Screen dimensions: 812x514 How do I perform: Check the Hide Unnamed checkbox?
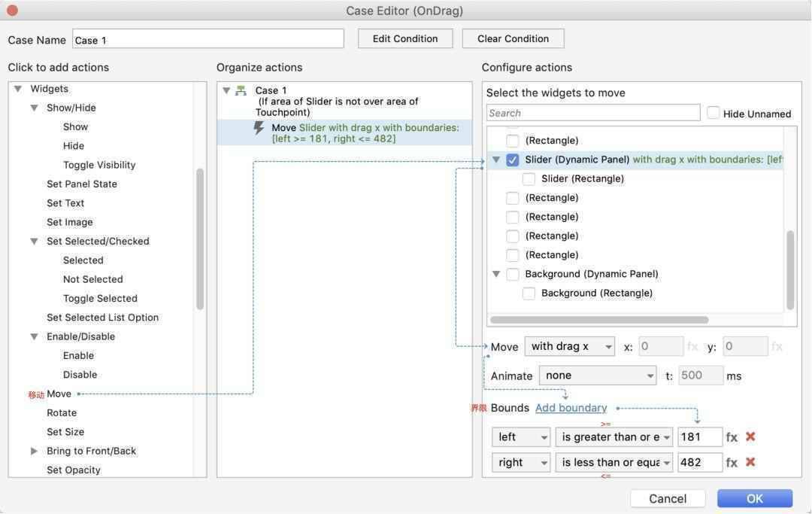[x=713, y=113]
